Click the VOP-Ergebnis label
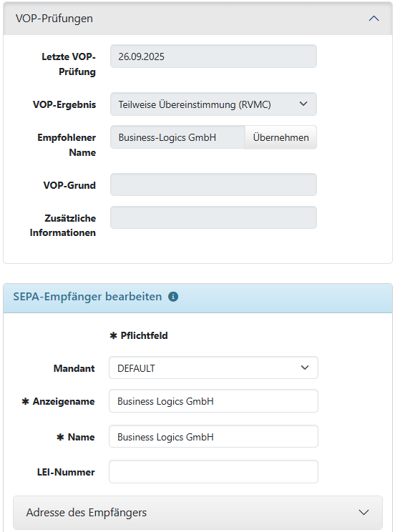This screenshot has width=395, height=532. (64, 104)
